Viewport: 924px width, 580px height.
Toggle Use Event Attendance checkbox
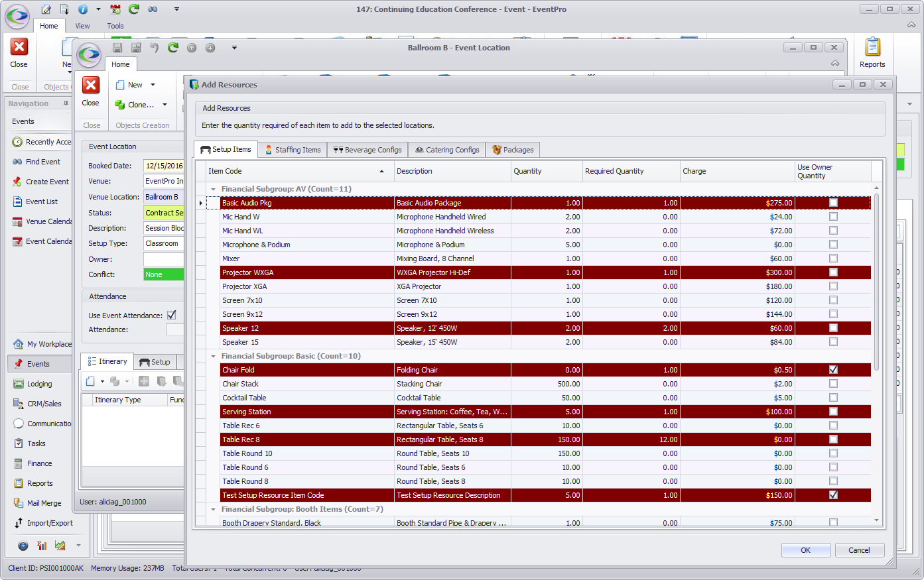tap(172, 315)
